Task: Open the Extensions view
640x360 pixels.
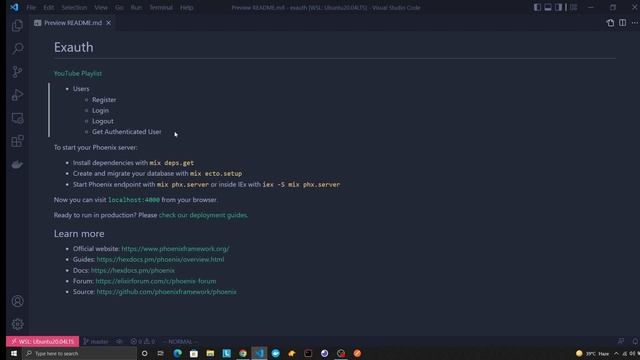Action: (x=17, y=141)
